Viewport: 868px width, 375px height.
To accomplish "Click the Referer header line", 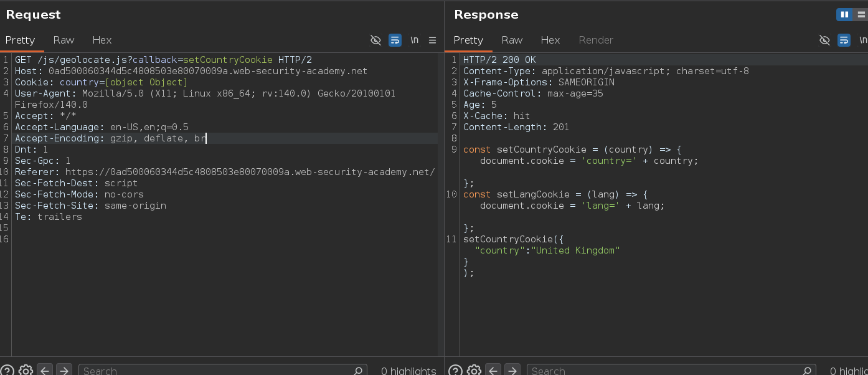I will click(x=225, y=172).
